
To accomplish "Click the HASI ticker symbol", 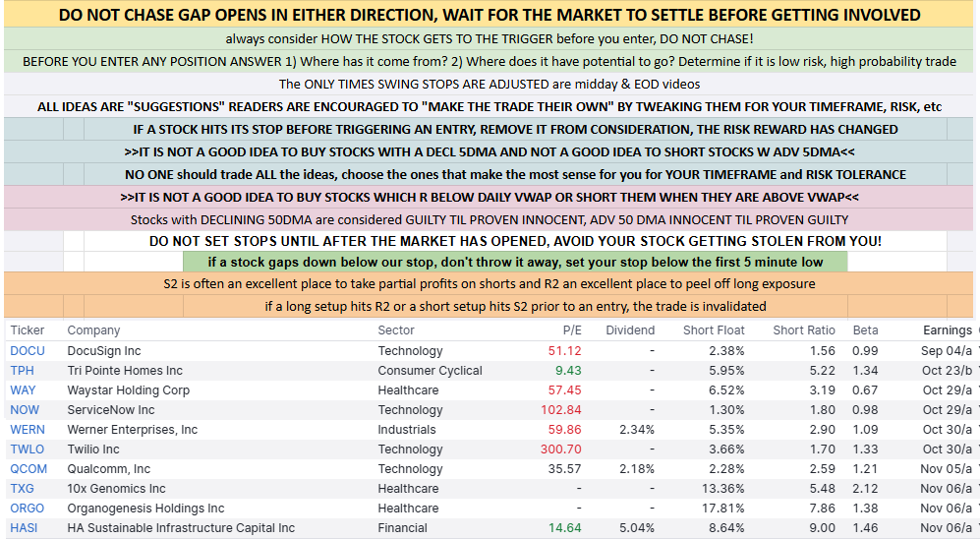I will tap(26, 528).
